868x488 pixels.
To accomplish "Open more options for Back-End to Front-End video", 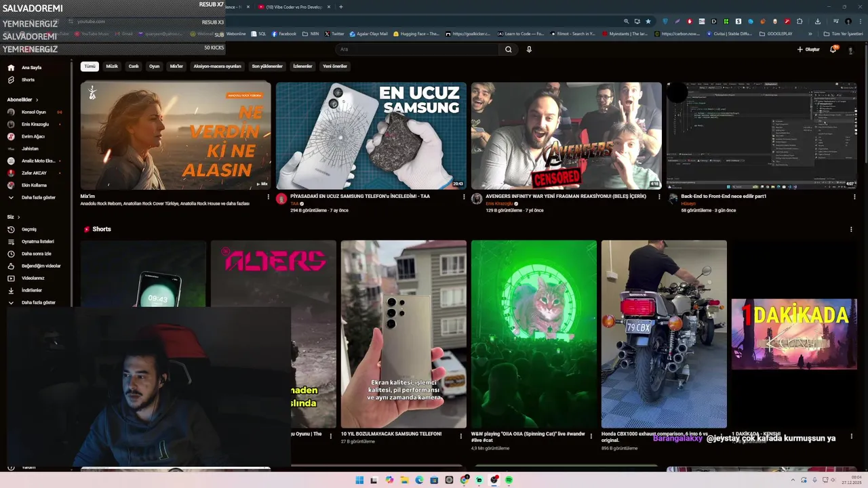I will pos(854,197).
